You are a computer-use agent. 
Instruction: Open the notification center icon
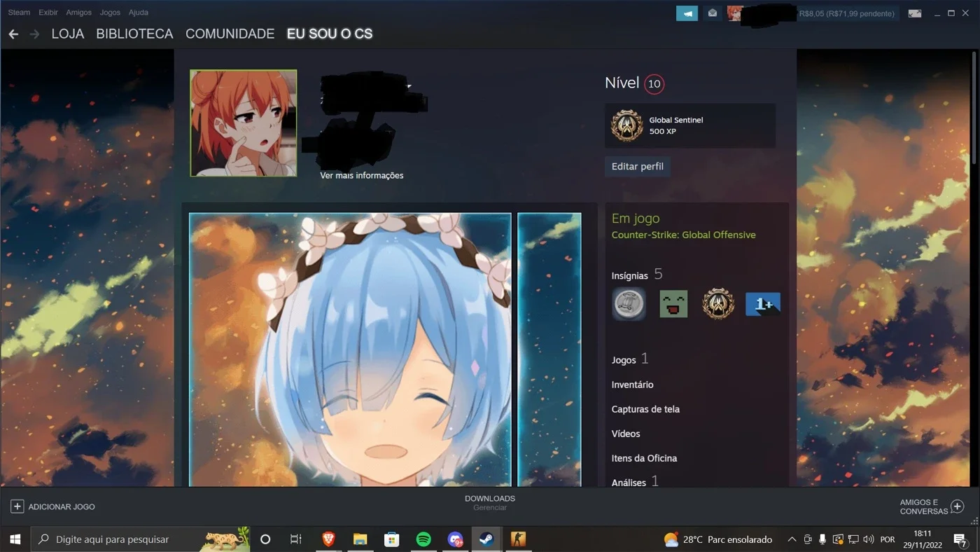point(960,539)
